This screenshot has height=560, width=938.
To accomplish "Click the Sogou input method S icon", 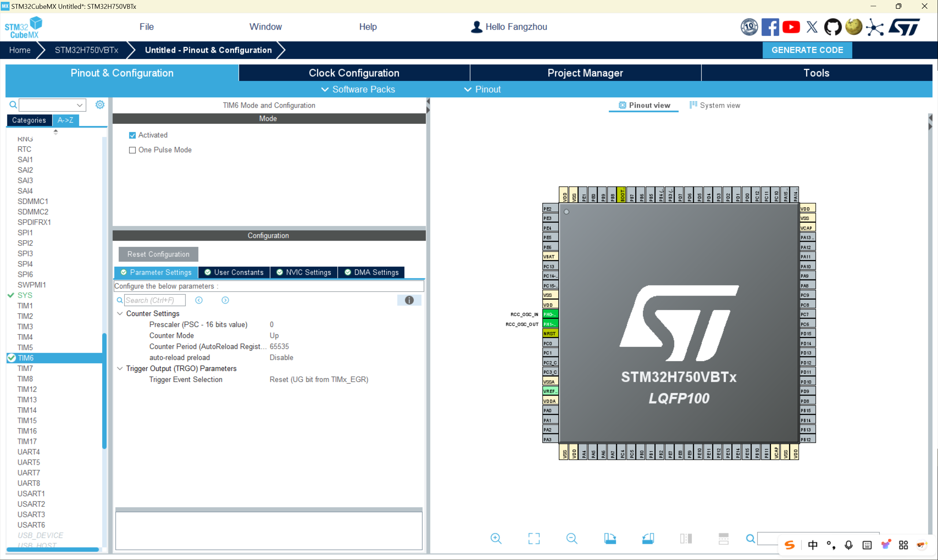I will (790, 545).
